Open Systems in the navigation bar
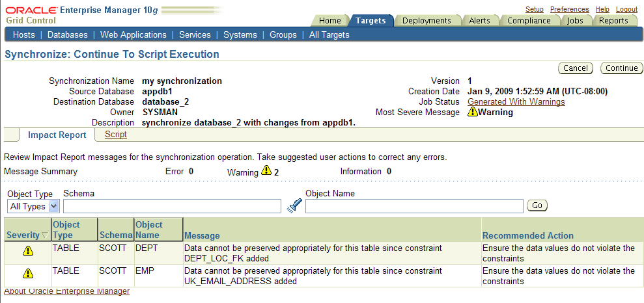 point(240,35)
